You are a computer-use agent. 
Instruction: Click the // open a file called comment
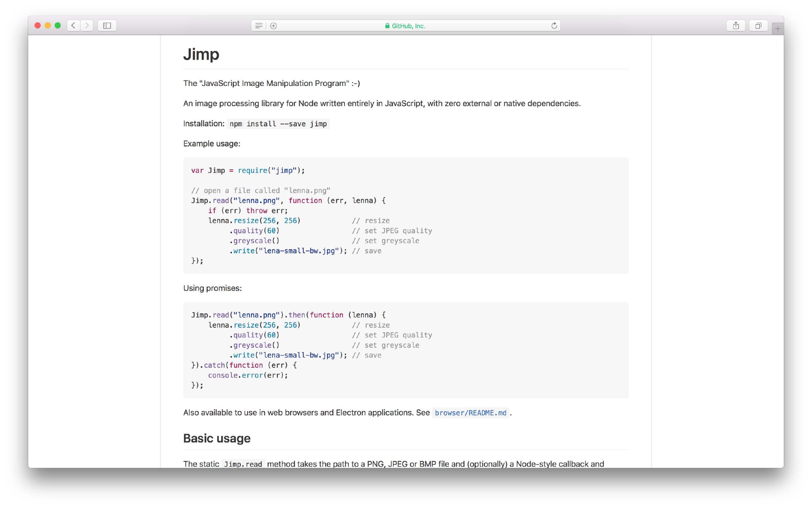click(x=261, y=190)
